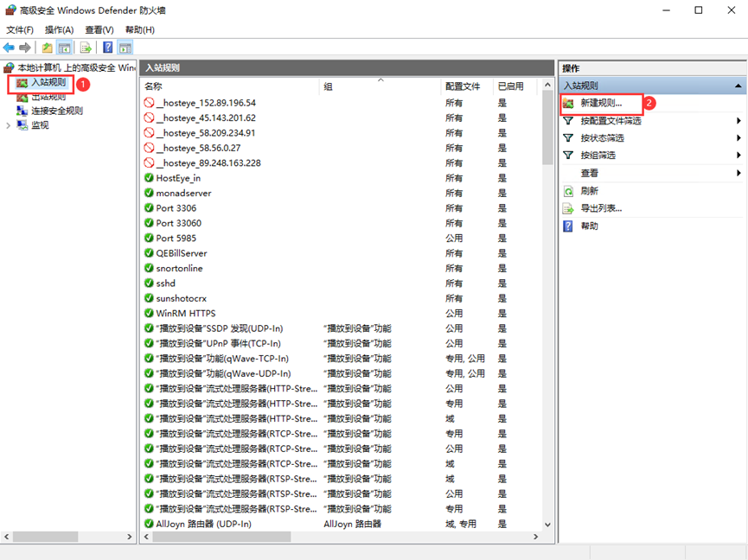Image resolution: width=748 pixels, height=560 pixels.
Task: Click the 监视 tree icon
Action: 22,124
